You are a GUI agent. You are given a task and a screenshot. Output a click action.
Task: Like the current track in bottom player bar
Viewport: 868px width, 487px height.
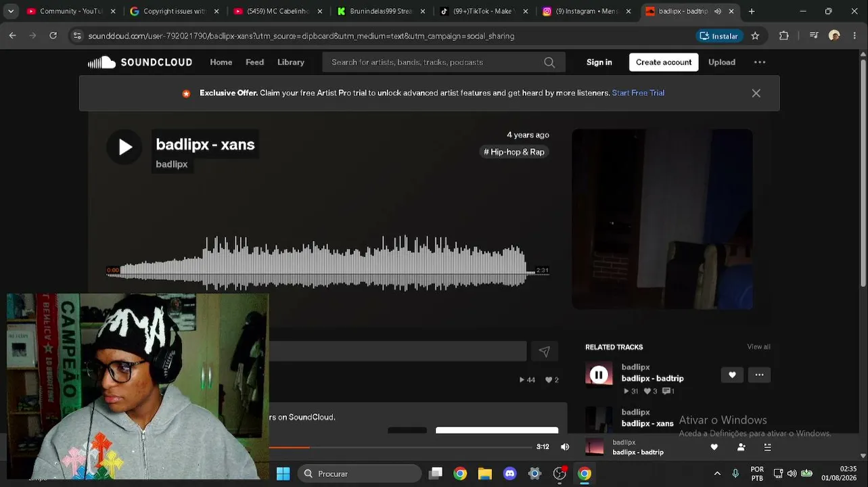coord(714,447)
